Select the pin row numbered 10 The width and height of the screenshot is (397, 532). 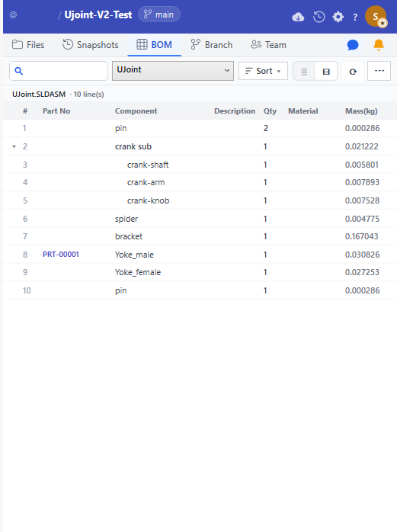[200, 290]
